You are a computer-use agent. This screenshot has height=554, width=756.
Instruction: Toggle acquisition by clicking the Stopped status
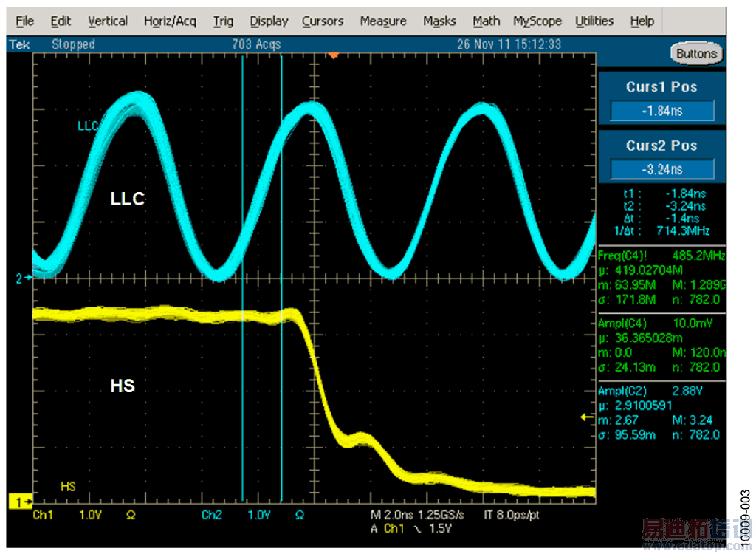click(x=74, y=44)
